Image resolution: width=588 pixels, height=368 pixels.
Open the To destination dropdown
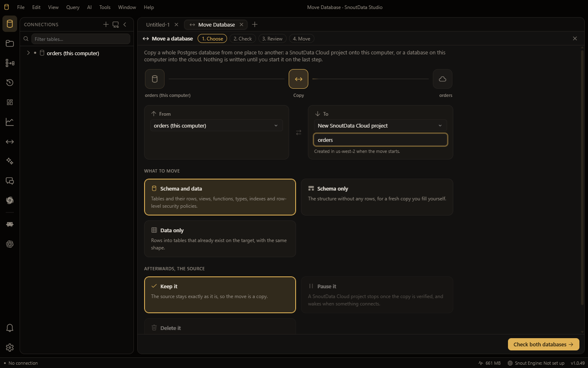click(x=381, y=126)
